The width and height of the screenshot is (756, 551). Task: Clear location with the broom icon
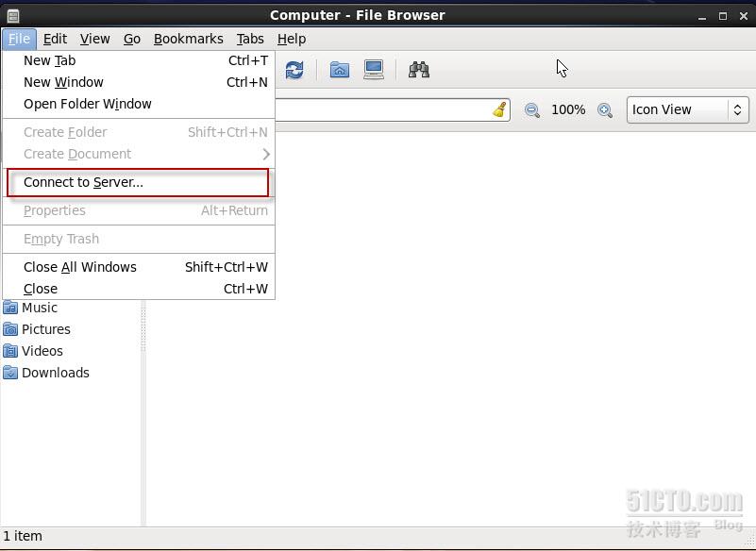[500, 109]
